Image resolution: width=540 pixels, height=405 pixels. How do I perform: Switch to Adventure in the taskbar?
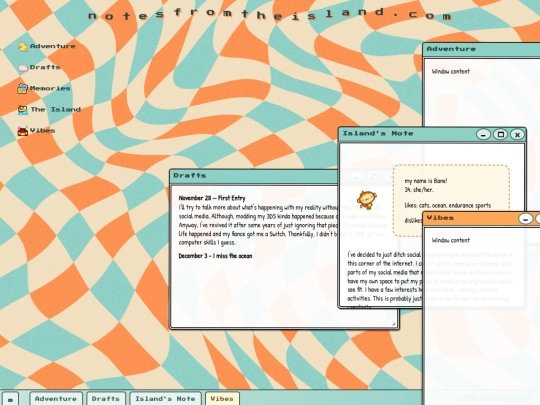pyautogui.click(x=56, y=399)
